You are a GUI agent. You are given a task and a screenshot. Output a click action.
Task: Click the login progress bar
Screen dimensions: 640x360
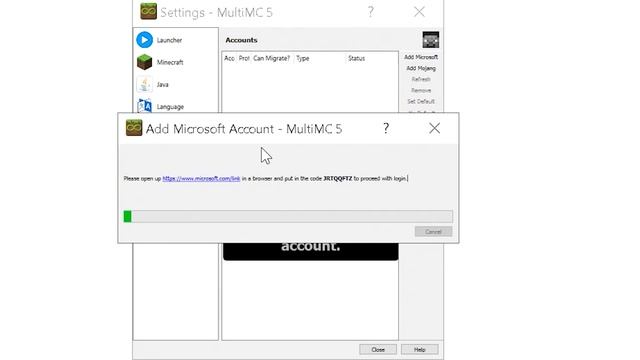[x=288, y=216]
